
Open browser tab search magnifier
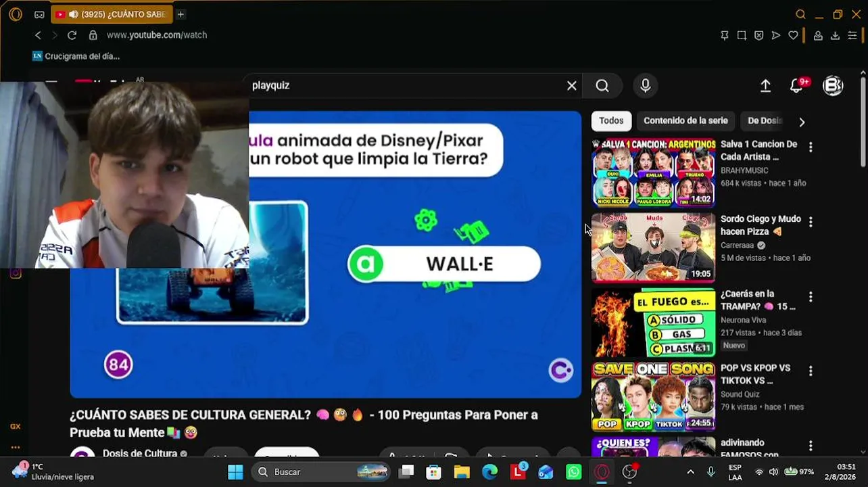800,14
